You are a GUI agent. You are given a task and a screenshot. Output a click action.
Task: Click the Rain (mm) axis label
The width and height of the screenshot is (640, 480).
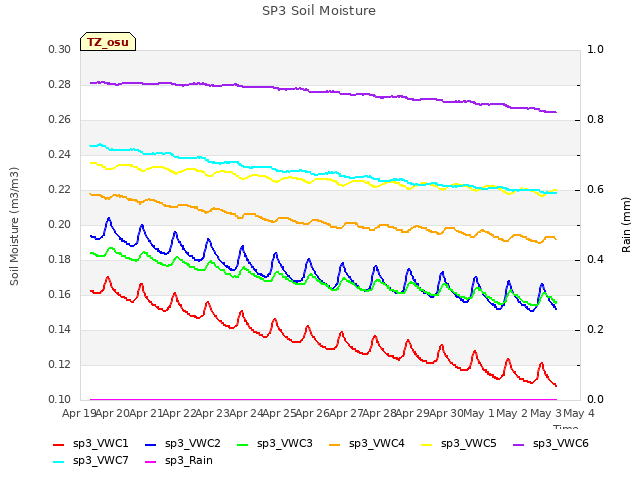(x=626, y=225)
